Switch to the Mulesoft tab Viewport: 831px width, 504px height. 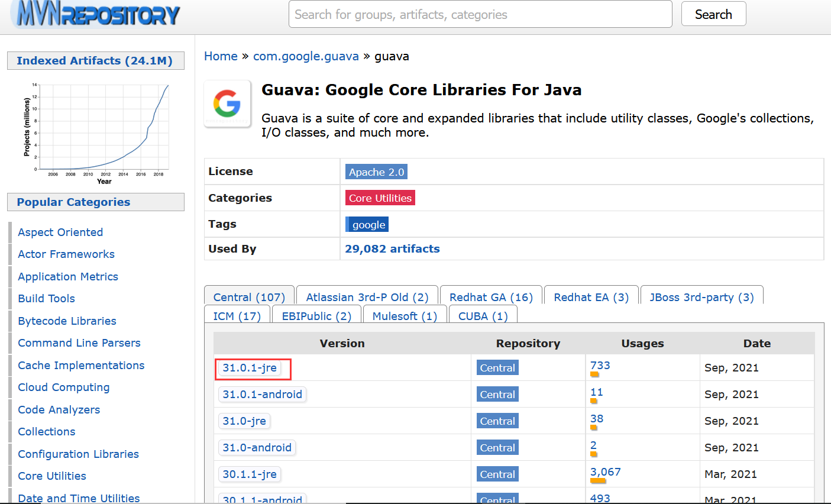pos(405,316)
